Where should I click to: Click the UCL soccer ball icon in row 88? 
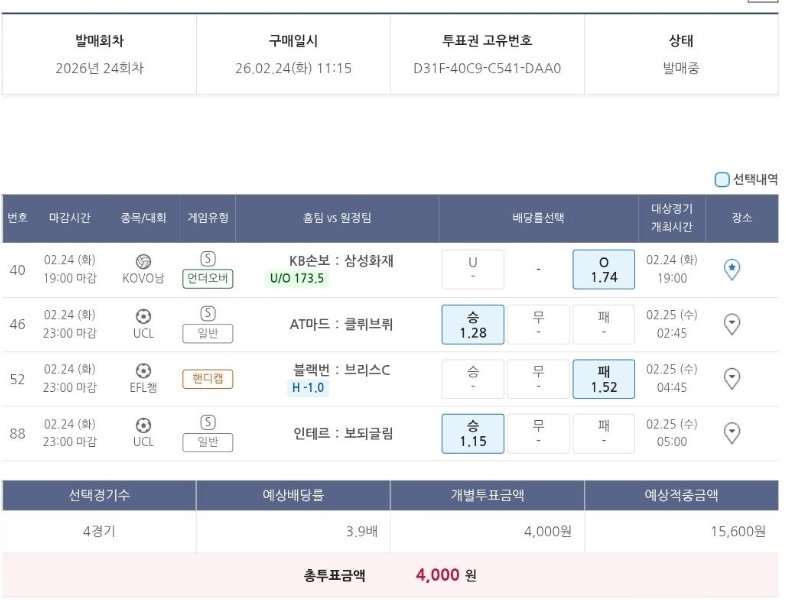click(x=143, y=425)
